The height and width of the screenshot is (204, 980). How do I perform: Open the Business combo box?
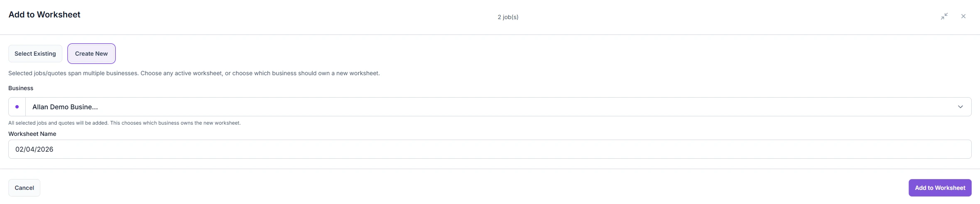(x=490, y=107)
